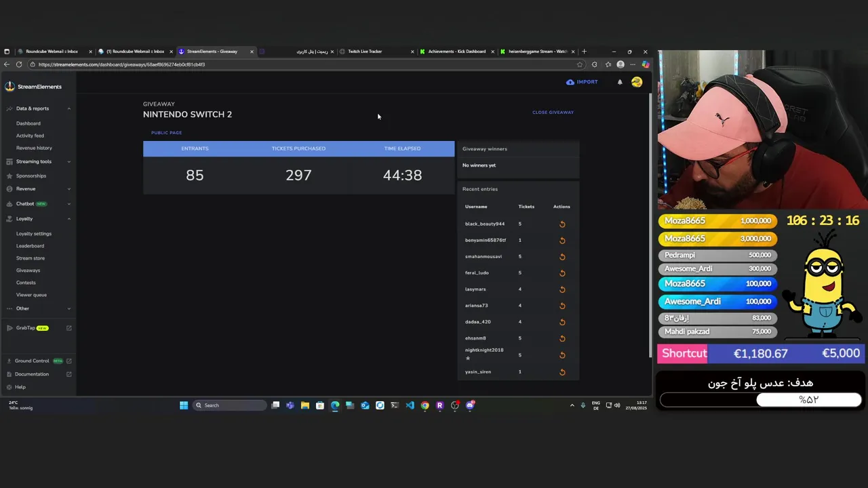Click the action icon for smahanmousavi
The width and height of the screenshot is (868, 488).
[x=562, y=257]
